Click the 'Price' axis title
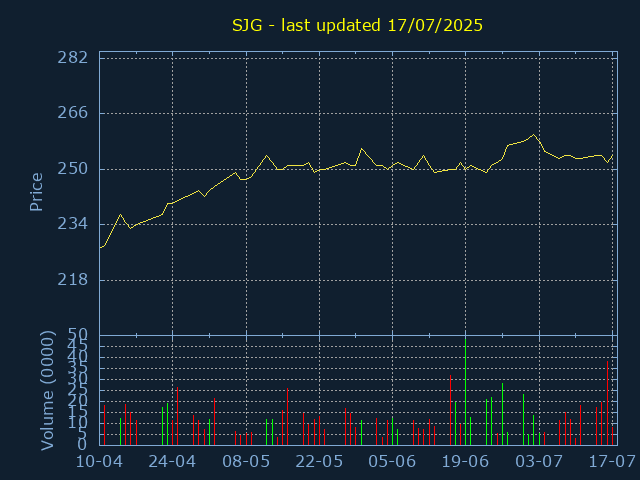The height and width of the screenshot is (480, 640). click(x=36, y=192)
